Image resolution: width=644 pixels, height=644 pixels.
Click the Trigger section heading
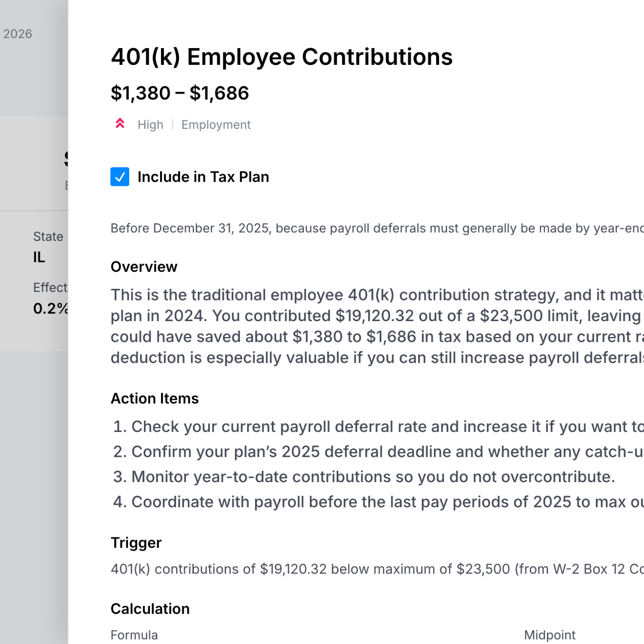point(136,543)
